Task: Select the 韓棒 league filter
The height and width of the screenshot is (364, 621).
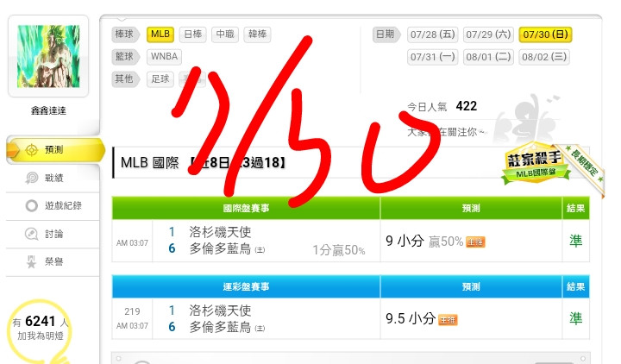Action: click(x=257, y=34)
